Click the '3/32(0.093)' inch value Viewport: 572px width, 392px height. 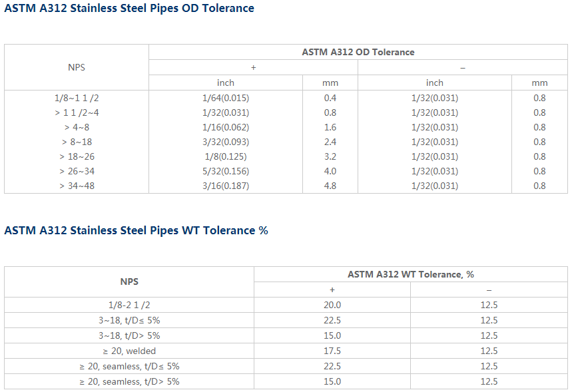coord(225,142)
